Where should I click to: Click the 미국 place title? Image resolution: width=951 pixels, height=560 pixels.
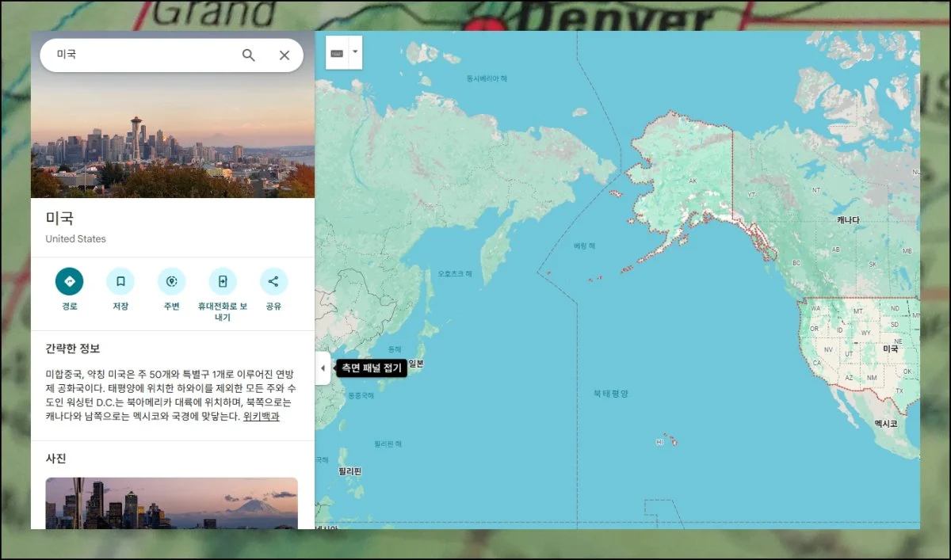(60, 219)
